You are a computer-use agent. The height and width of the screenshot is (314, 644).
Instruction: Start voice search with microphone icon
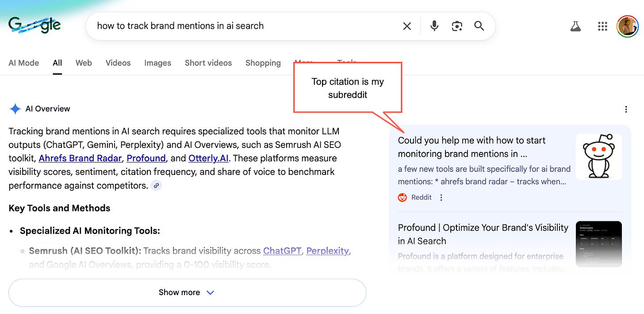[434, 26]
